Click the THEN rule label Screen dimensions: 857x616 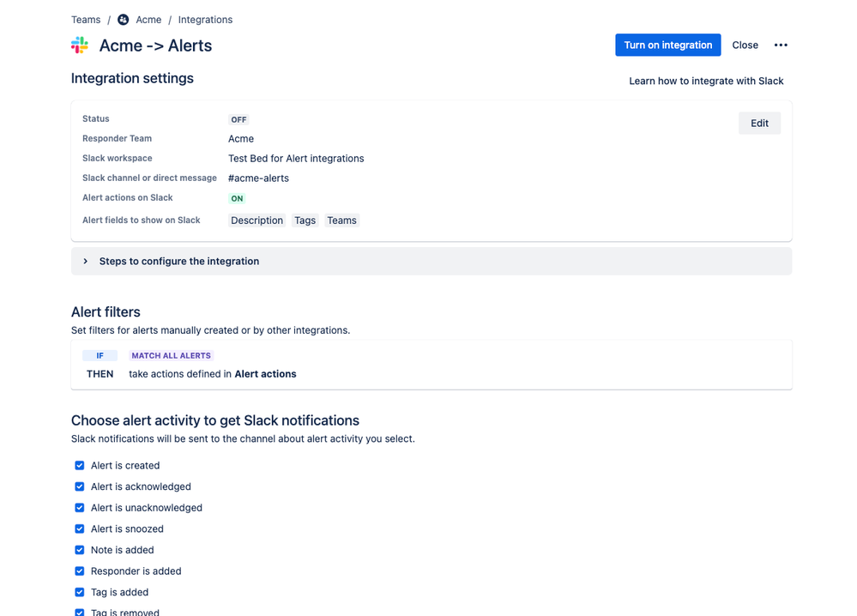pyautogui.click(x=100, y=374)
